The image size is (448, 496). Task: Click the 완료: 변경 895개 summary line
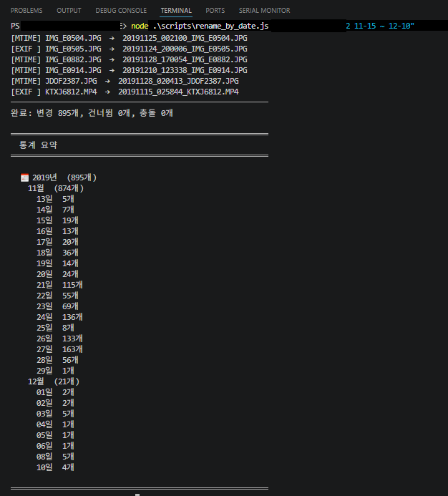pos(92,113)
